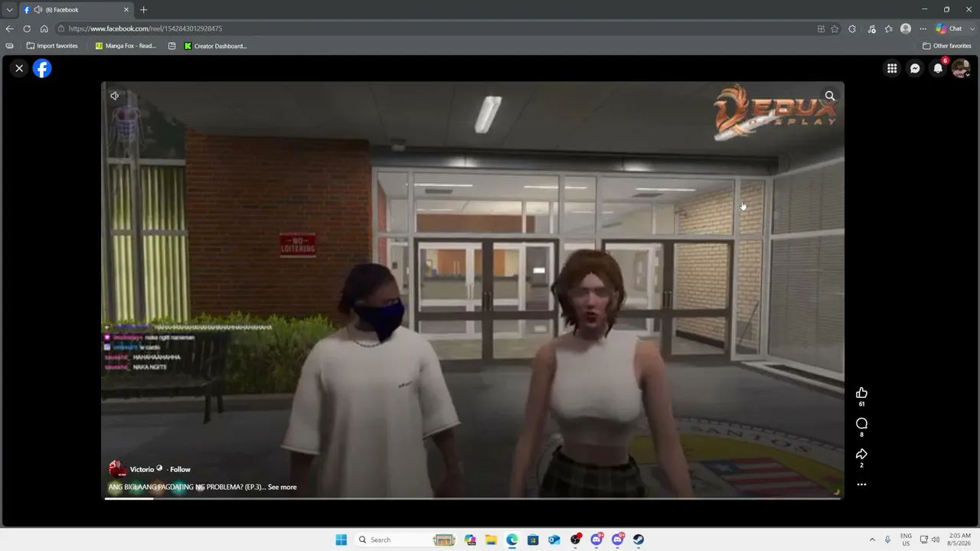Open the taskbar volume control

click(936, 540)
